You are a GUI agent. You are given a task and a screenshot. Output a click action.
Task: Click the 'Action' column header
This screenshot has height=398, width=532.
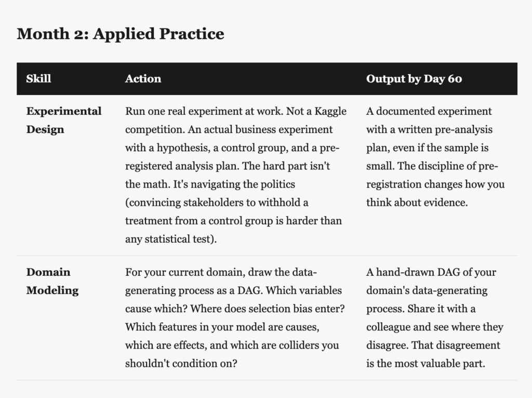tap(143, 79)
